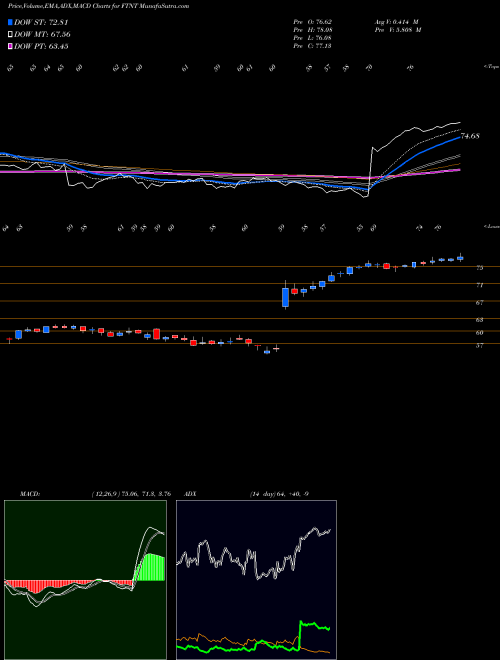Click the '<Tops' marker label
Screen dimensions: 500x660
click(491, 67)
